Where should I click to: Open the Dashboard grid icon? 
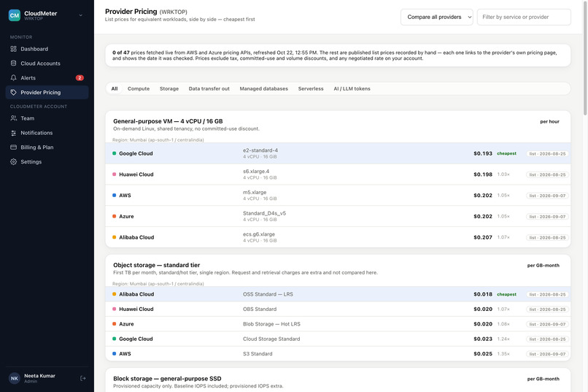14,49
